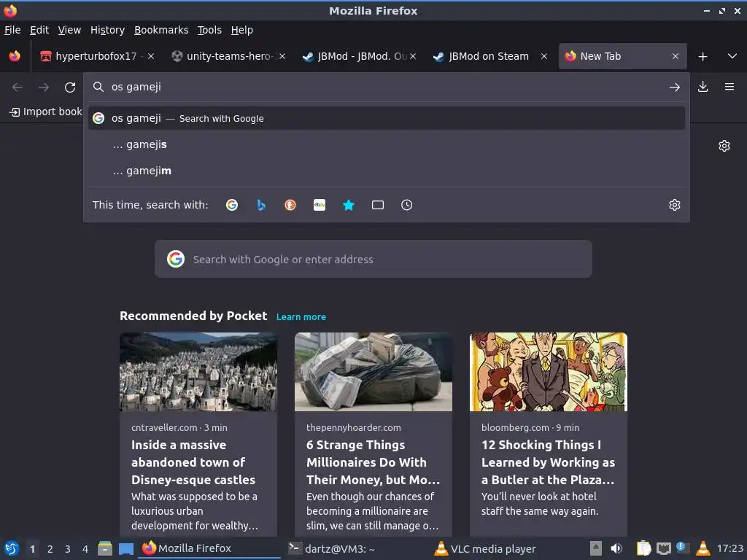Choose 'os gameji — Search with Google' suggestion
Viewport: 747px width, 560px height.
(387, 118)
